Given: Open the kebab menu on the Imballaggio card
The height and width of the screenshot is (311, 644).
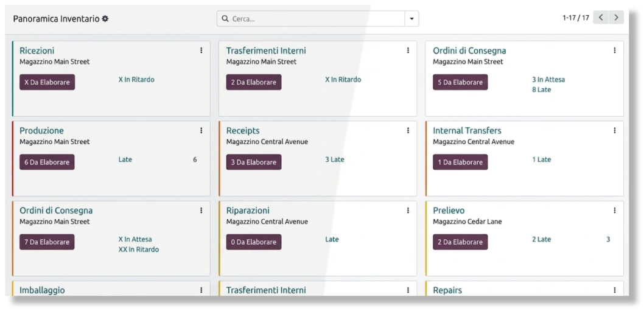Looking at the screenshot, I should [201, 290].
